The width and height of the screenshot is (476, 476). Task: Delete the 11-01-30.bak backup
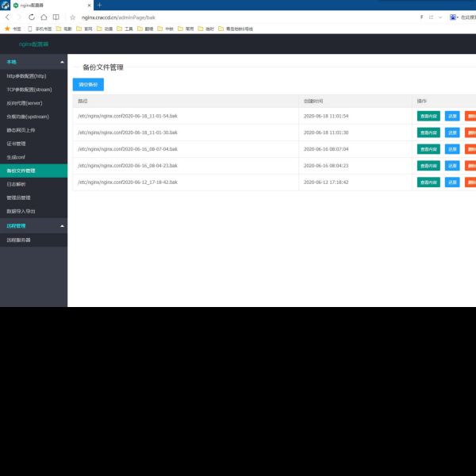coord(470,132)
